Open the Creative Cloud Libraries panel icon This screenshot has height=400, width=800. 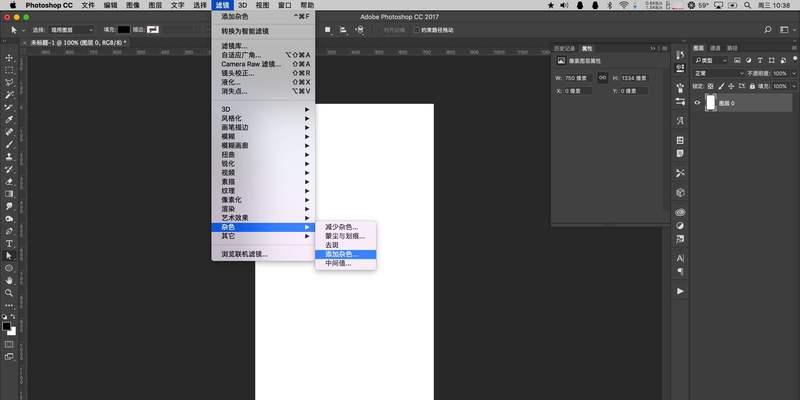(680, 212)
